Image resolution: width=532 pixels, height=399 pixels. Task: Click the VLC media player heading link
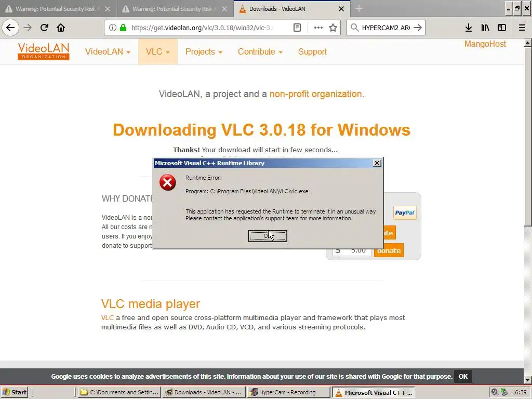tap(151, 303)
